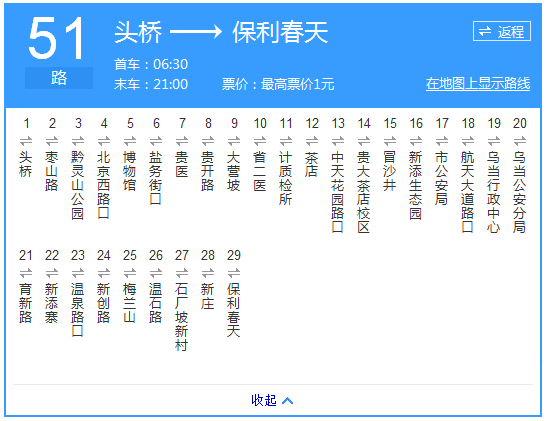Select stop 11 计质检所
Image resolution: width=546 pixels, height=421 pixels.
[286, 178]
